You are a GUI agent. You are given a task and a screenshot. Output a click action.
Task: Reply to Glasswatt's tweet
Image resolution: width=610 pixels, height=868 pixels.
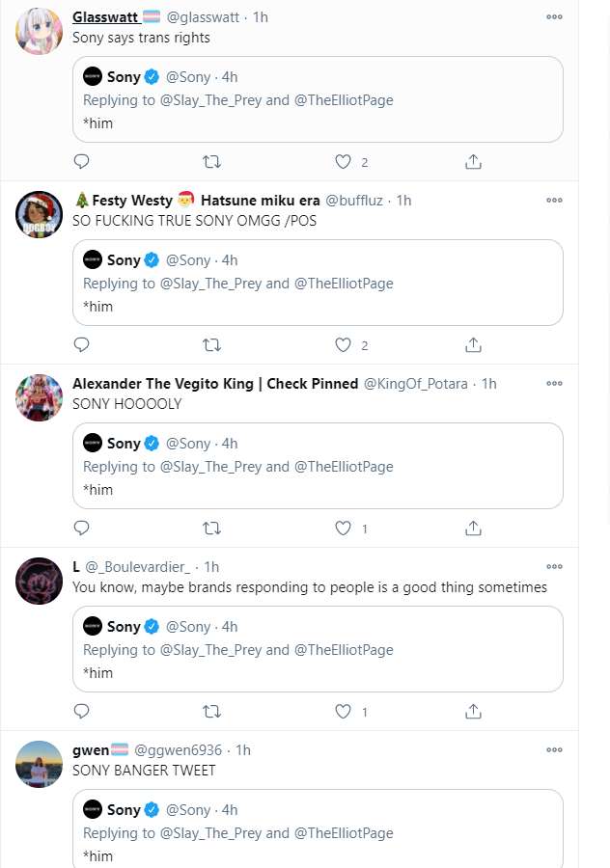pos(81,162)
